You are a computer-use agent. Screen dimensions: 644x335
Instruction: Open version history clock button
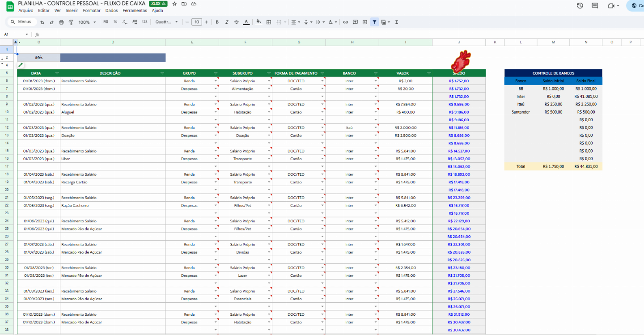(580, 6)
